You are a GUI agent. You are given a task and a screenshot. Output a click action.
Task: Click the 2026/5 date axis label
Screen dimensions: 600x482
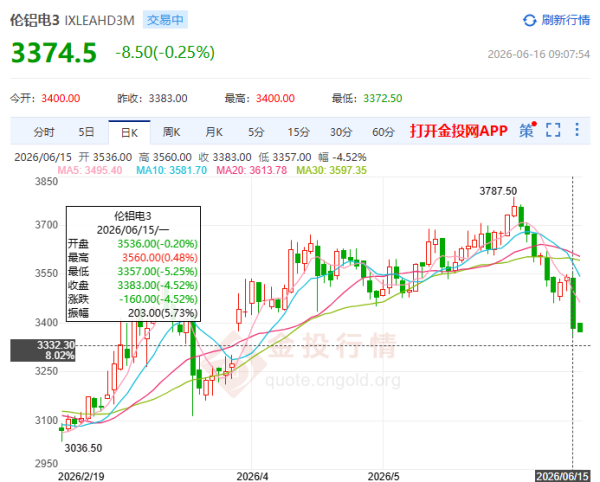click(x=383, y=476)
